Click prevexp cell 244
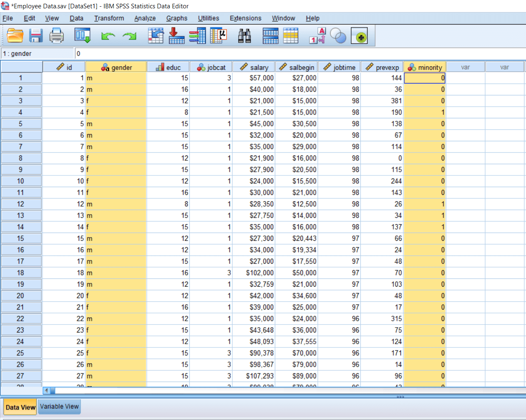 382,181
